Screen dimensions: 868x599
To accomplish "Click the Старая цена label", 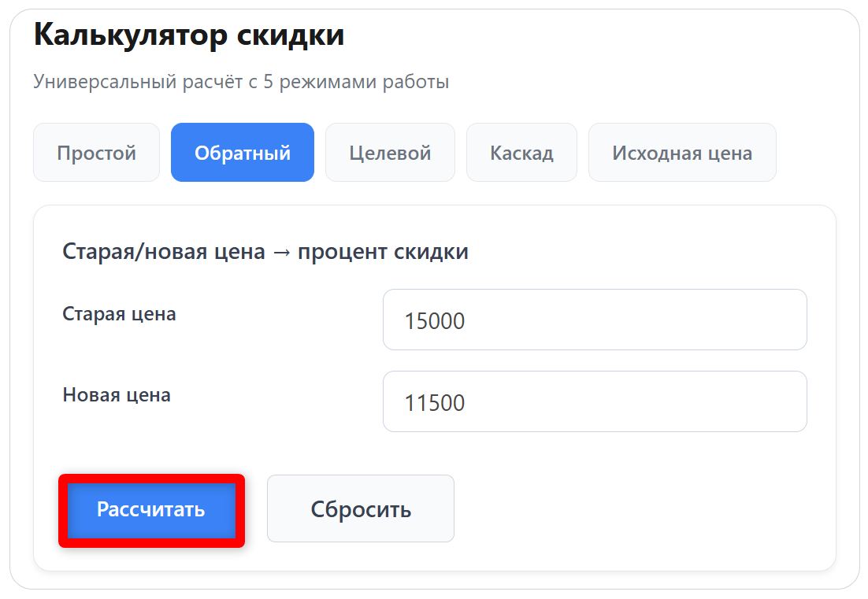I will (x=118, y=312).
